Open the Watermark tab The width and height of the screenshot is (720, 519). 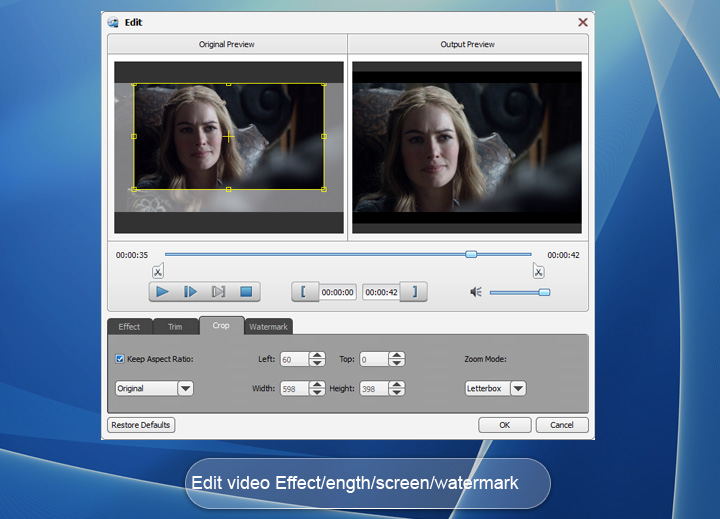tap(269, 327)
